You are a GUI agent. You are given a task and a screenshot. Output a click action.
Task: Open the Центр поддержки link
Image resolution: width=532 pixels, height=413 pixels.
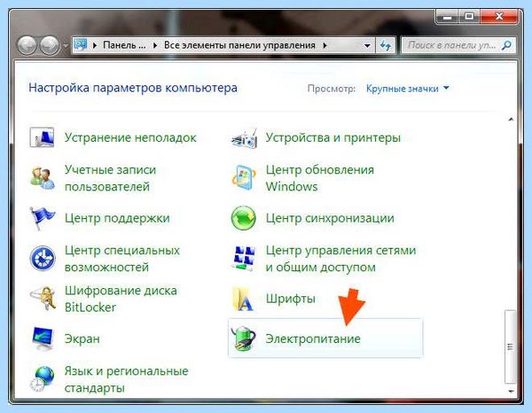coord(117,218)
